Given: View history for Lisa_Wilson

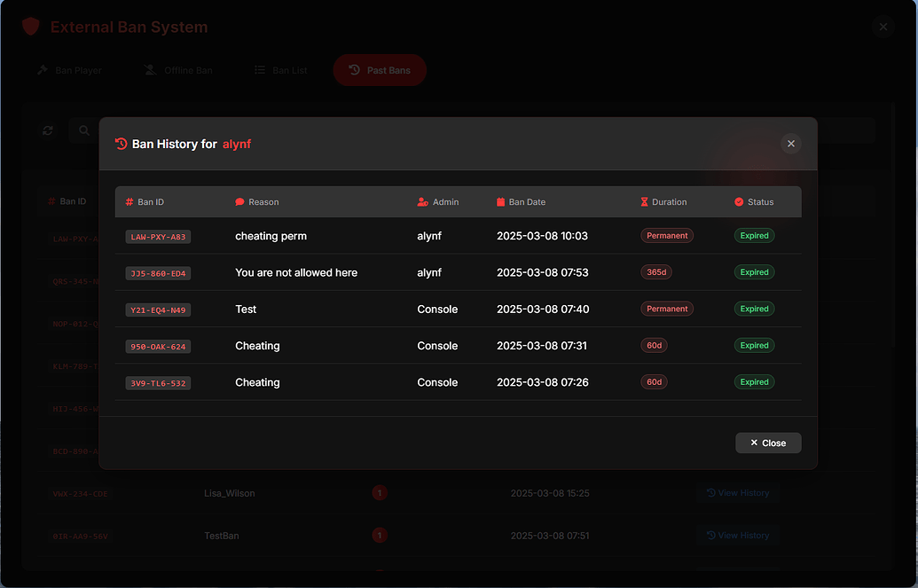Looking at the screenshot, I should point(738,493).
